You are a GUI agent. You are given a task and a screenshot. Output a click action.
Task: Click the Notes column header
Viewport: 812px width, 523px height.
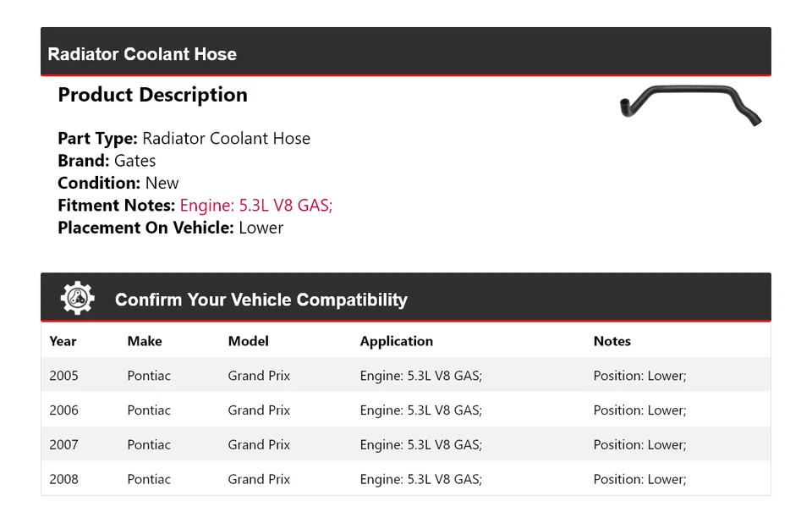point(612,341)
